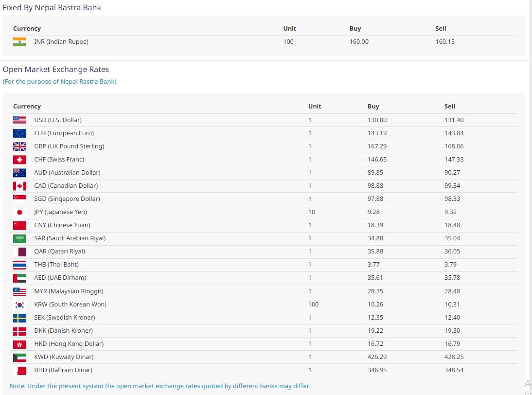Click the KWD buy rate 426.29
Image resolution: width=532 pixels, height=395 pixels.
click(376, 357)
